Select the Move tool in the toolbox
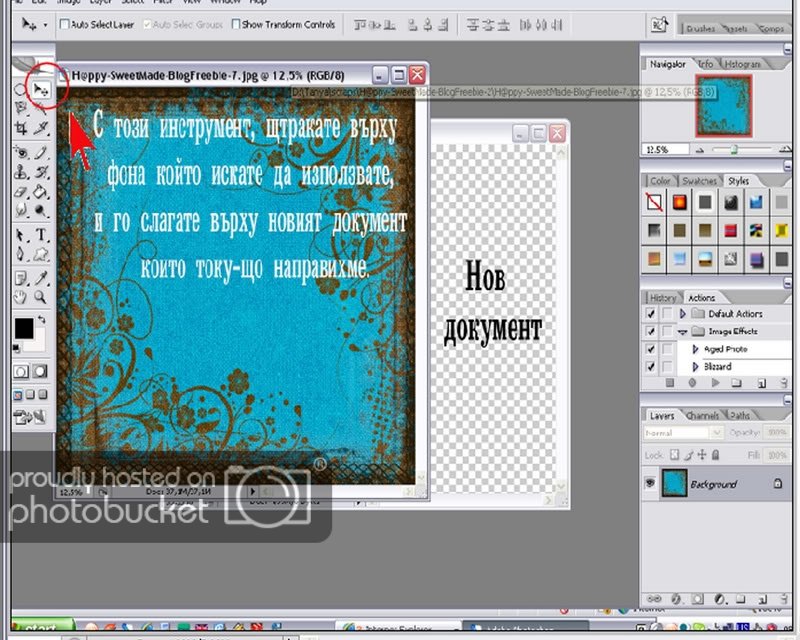 (41, 90)
